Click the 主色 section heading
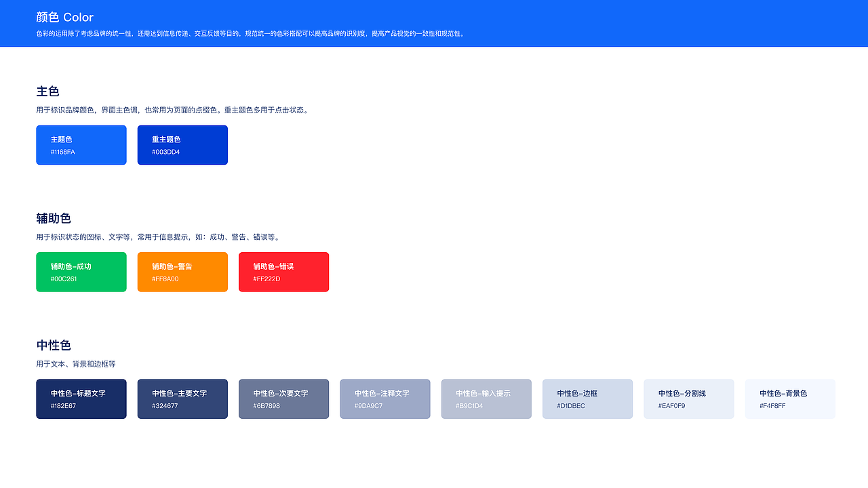 (48, 91)
